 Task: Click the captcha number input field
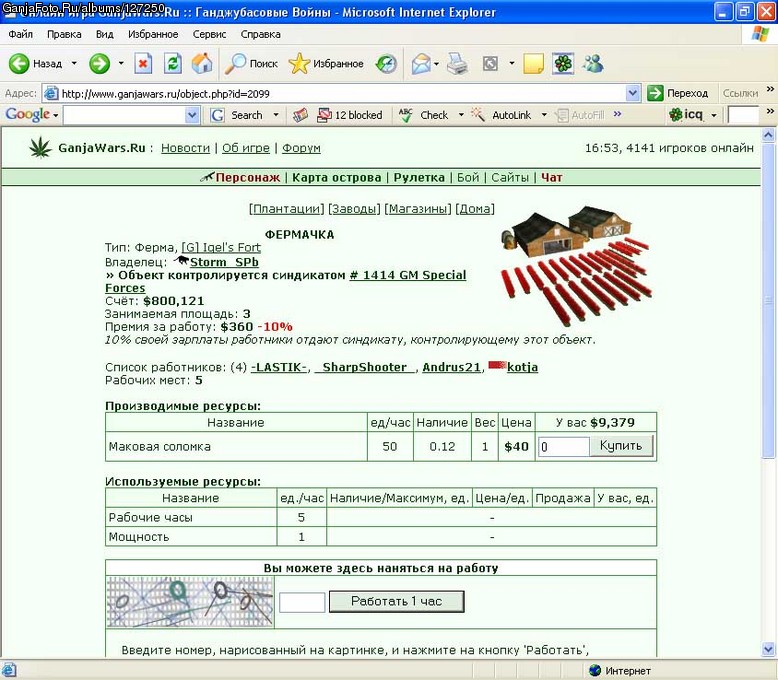pyautogui.click(x=302, y=602)
